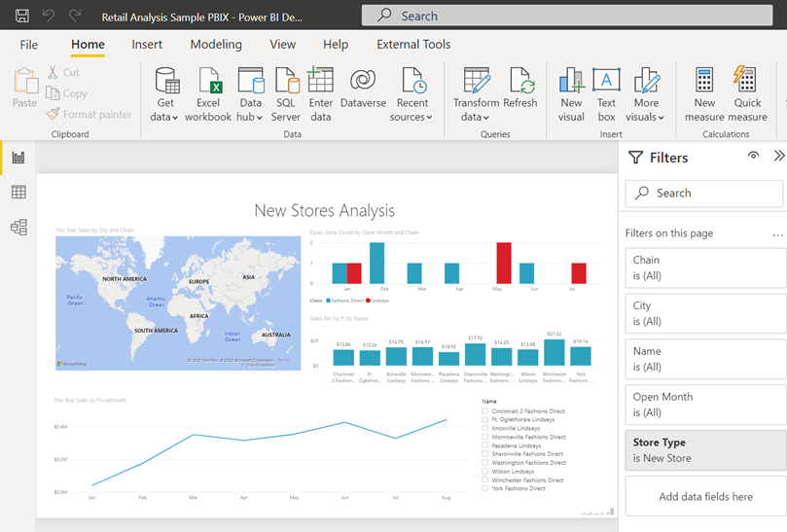
Task: Open Model view in left sidebar
Action: [x=18, y=228]
